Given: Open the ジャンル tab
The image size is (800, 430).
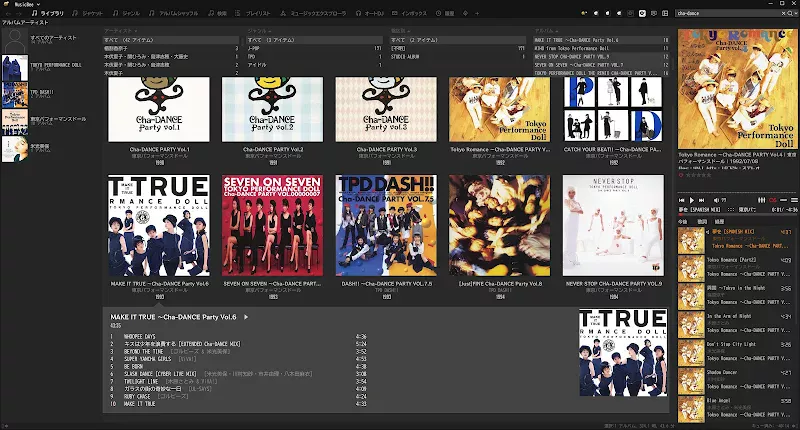Looking at the screenshot, I should [x=126, y=13].
